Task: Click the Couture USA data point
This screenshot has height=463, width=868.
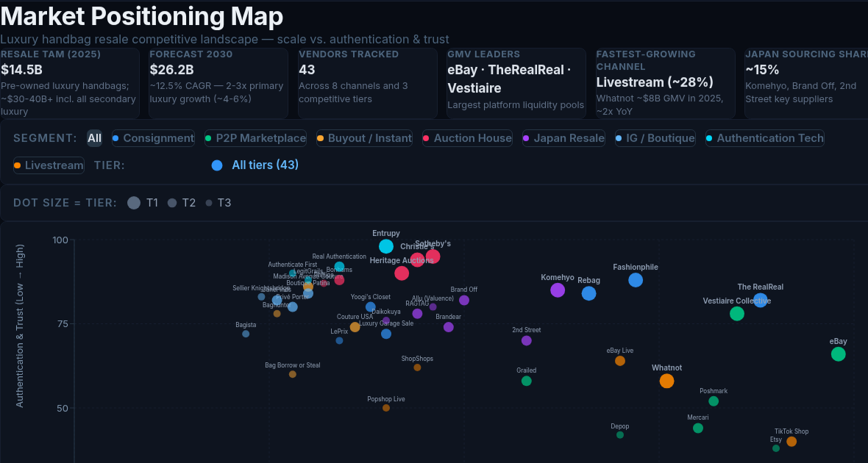Action: click(355, 327)
